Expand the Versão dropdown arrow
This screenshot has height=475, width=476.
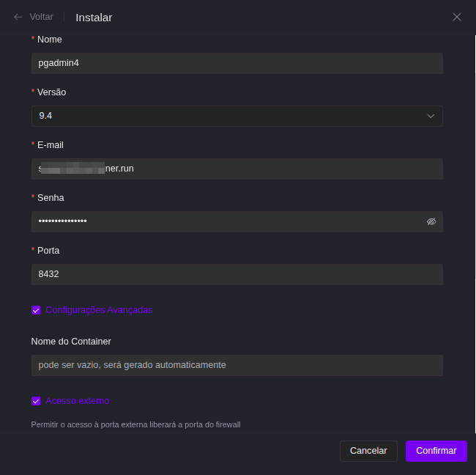431,116
